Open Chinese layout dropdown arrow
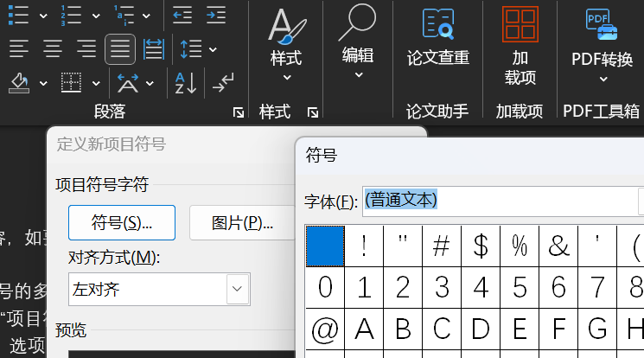The height and width of the screenshot is (358, 644). [x=150, y=83]
